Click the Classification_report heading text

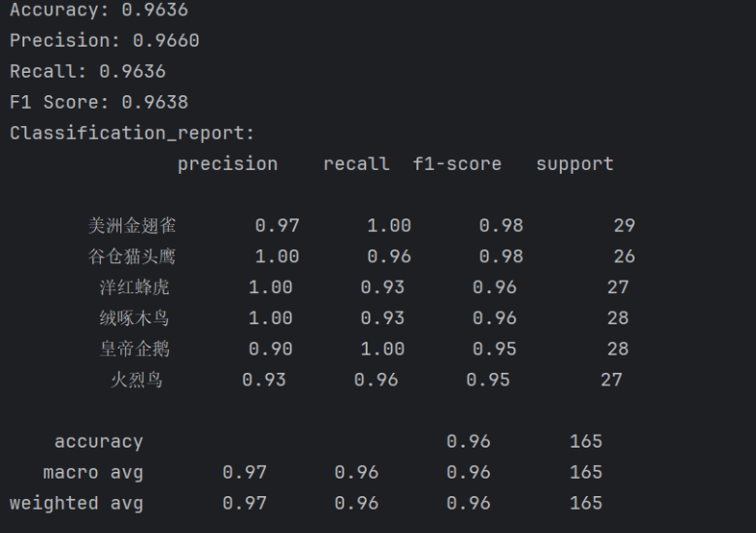click(132, 133)
